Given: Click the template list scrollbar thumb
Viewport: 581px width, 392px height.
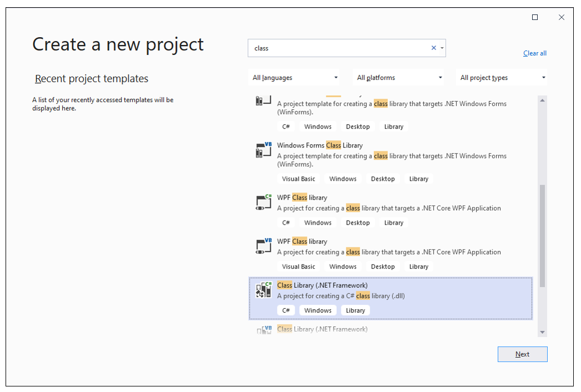Looking at the screenshot, I should [x=543, y=236].
